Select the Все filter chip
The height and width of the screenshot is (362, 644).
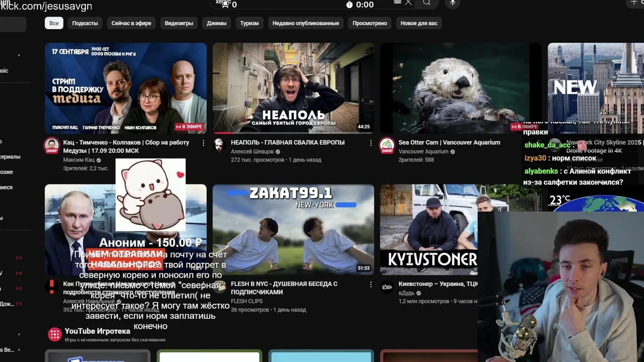54,23
